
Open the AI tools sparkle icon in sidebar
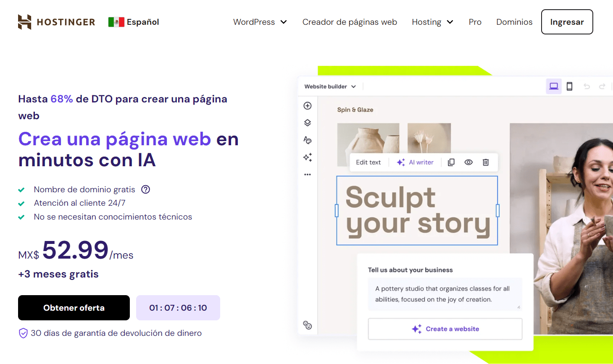click(308, 157)
